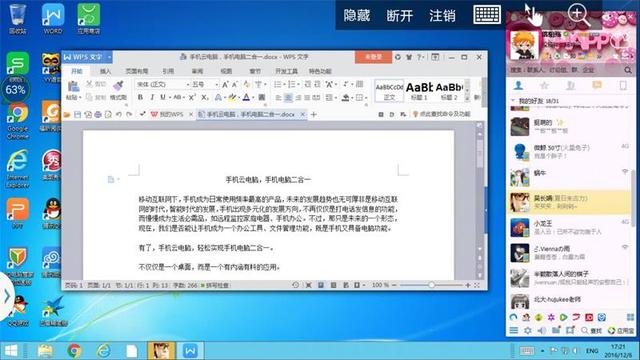Click the on-screen keyboard icon at top
This screenshot has width=640, height=360.
[x=487, y=15]
